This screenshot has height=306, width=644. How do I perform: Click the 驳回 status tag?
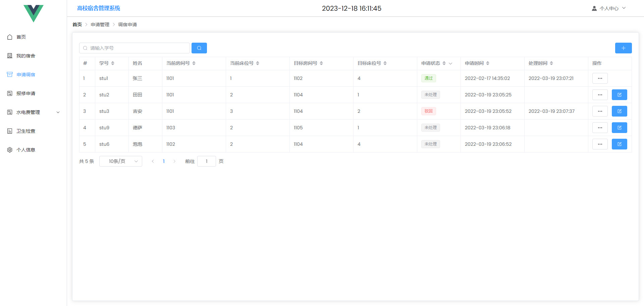pyautogui.click(x=429, y=111)
